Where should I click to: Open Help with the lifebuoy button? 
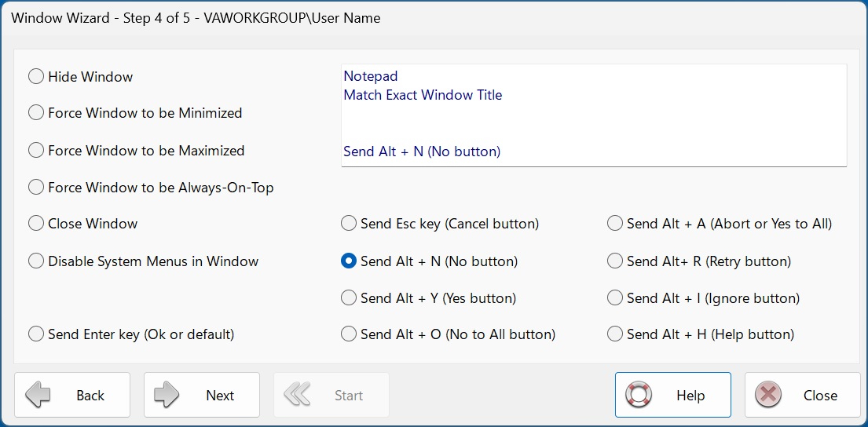672,395
